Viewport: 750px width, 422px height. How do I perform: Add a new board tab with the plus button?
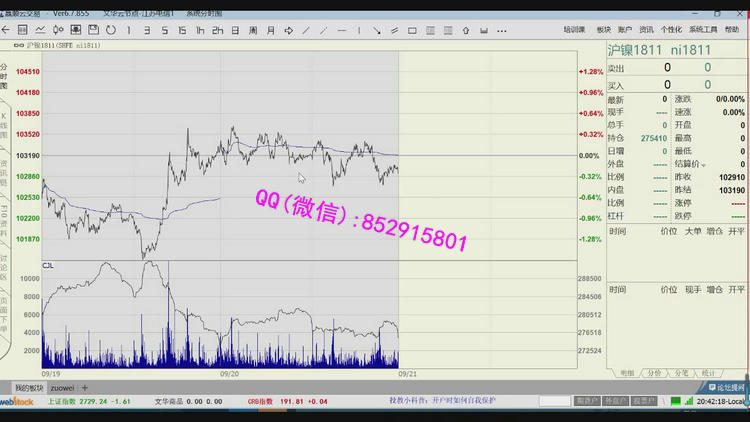[85, 387]
